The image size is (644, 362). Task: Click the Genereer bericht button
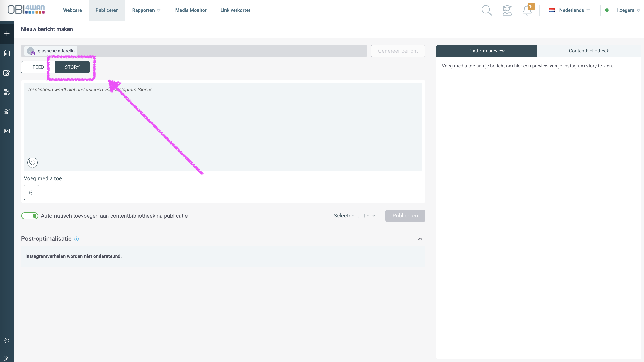(398, 51)
